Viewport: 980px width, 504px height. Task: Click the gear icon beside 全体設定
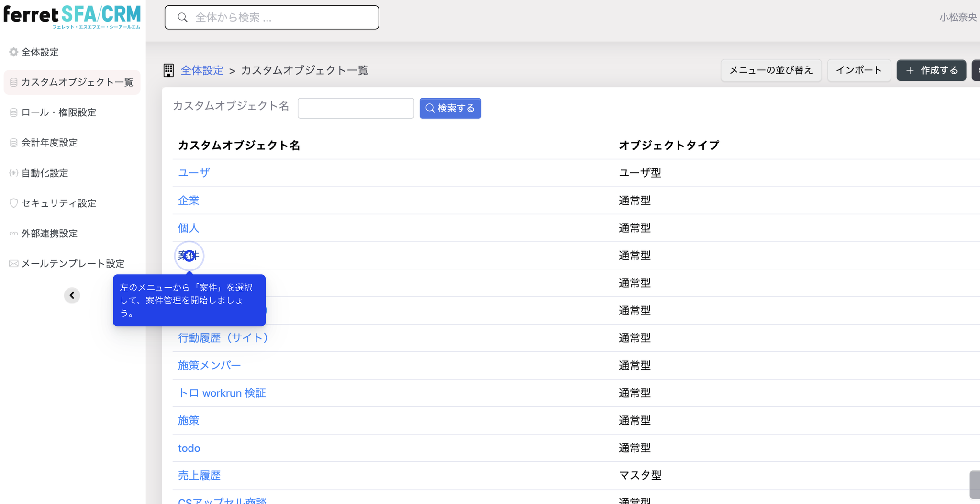tap(14, 52)
